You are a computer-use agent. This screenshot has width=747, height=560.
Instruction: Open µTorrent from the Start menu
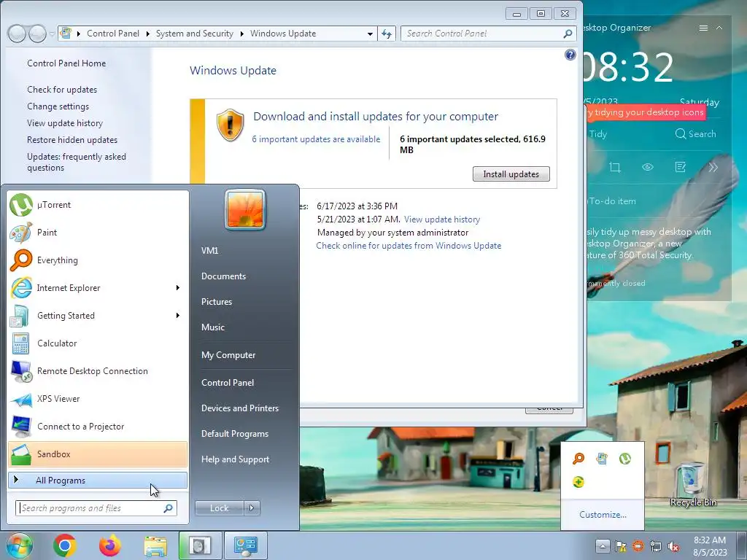pyautogui.click(x=98, y=205)
